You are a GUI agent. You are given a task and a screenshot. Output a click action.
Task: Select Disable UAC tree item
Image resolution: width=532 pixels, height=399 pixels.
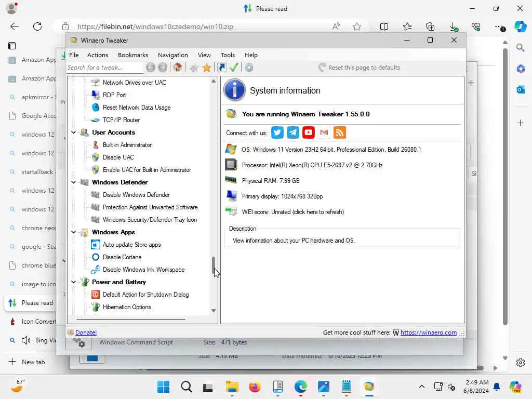coord(118,157)
